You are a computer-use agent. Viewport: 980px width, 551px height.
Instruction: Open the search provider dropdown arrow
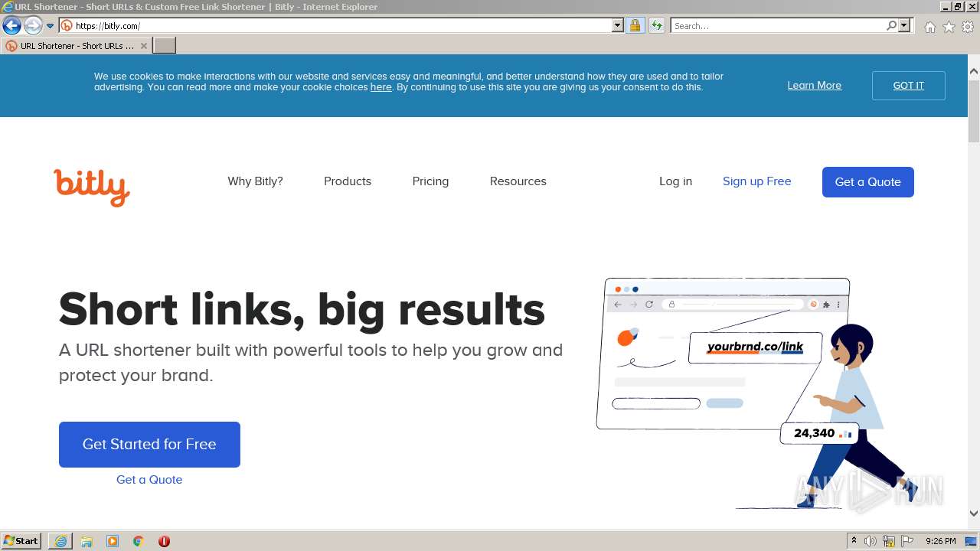coord(904,26)
